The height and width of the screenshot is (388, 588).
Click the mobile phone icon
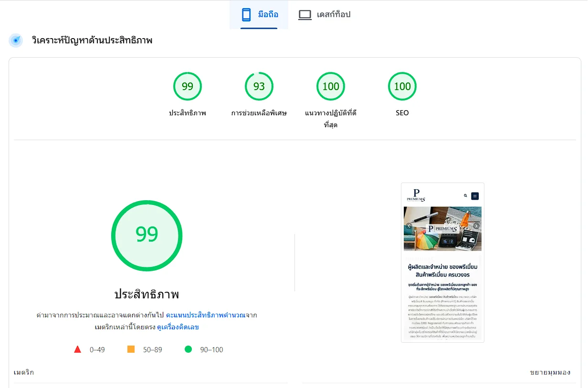point(246,15)
